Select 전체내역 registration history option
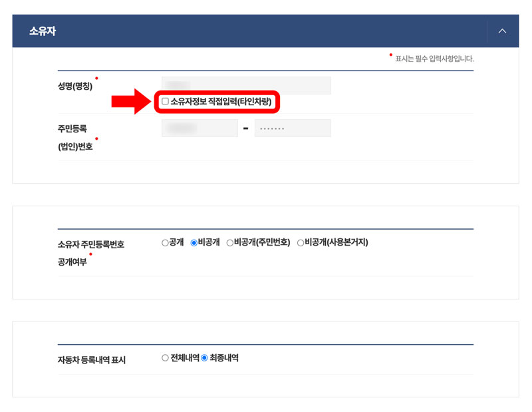The image size is (532, 412). 164,357
